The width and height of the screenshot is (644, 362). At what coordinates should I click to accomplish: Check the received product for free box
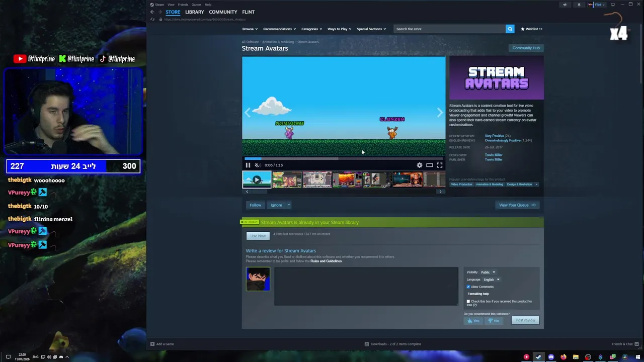[468, 301]
